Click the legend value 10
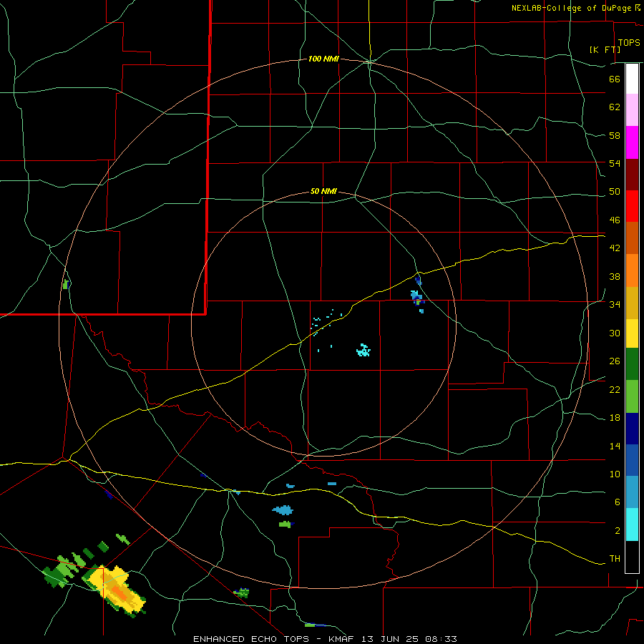Viewport: 644px width, 644px height. point(615,474)
